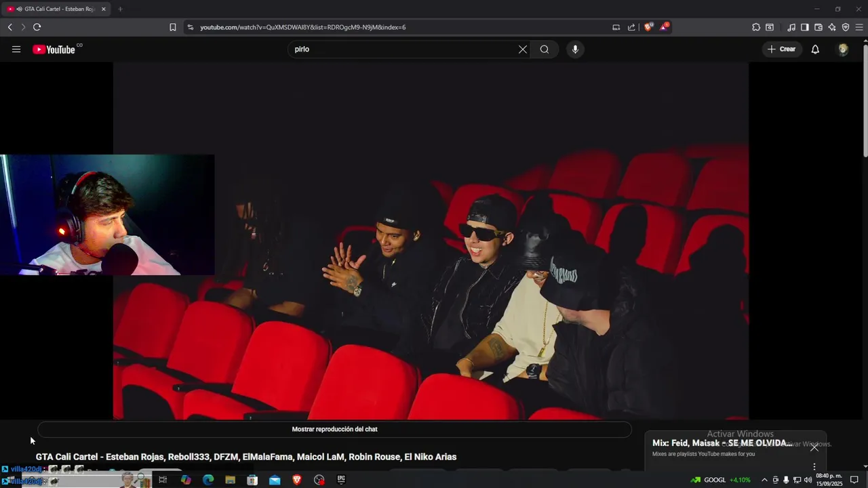Image resolution: width=868 pixels, height=488 pixels.
Task: Go to the YouTube home logo
Action: pyautogui.click(x=54, y=49)
